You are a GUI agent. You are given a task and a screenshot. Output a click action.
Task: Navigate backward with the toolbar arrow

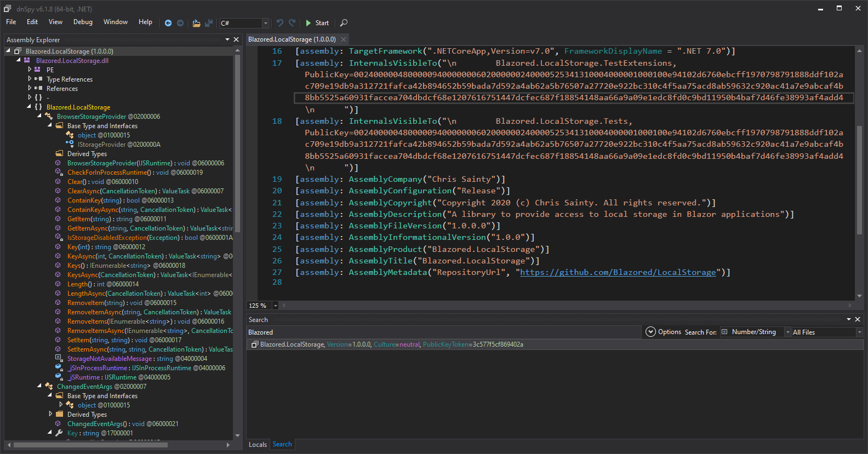pyautogui.click(x=168, y=23)
